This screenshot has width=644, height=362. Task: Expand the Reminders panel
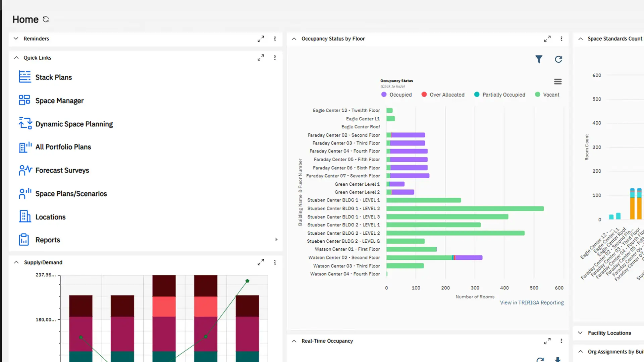pyautogui.click(x=16, y=39)
